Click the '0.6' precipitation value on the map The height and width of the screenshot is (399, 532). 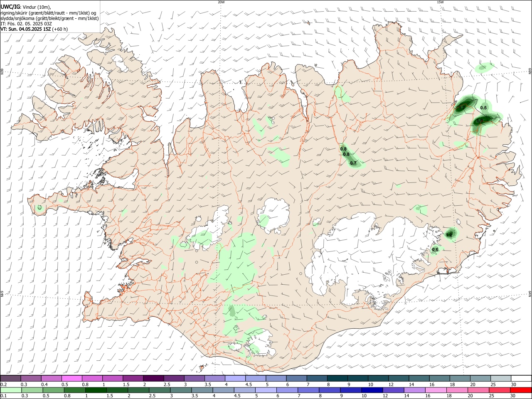(435, 250)
